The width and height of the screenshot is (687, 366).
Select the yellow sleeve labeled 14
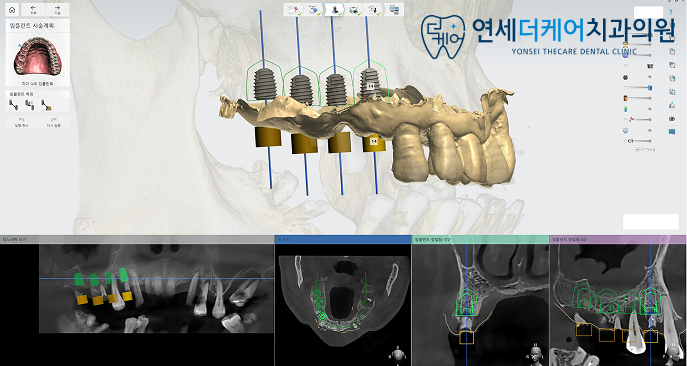point(374,142)
